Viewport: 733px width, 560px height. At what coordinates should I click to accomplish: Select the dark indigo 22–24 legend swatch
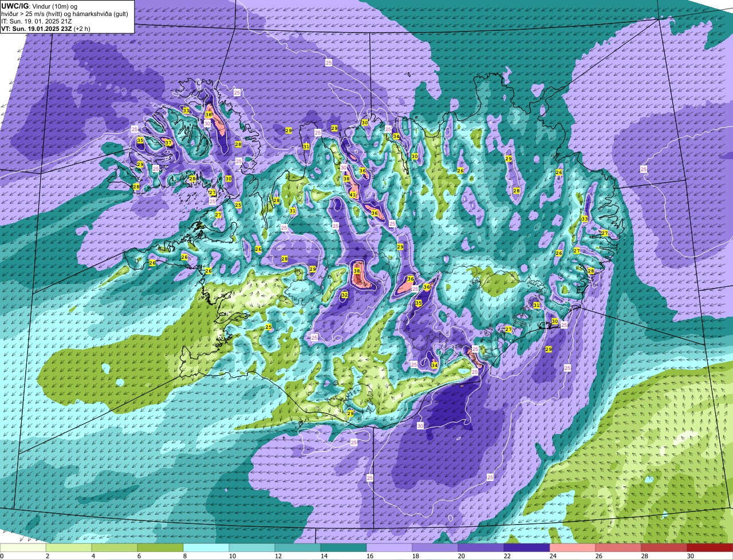tap(527, 548)
